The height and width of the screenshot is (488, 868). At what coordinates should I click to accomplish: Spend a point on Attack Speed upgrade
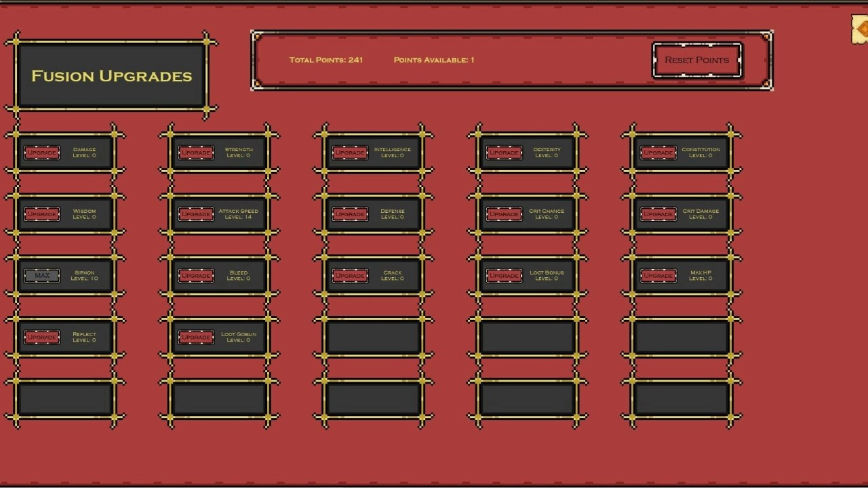[x=196, y=214]
